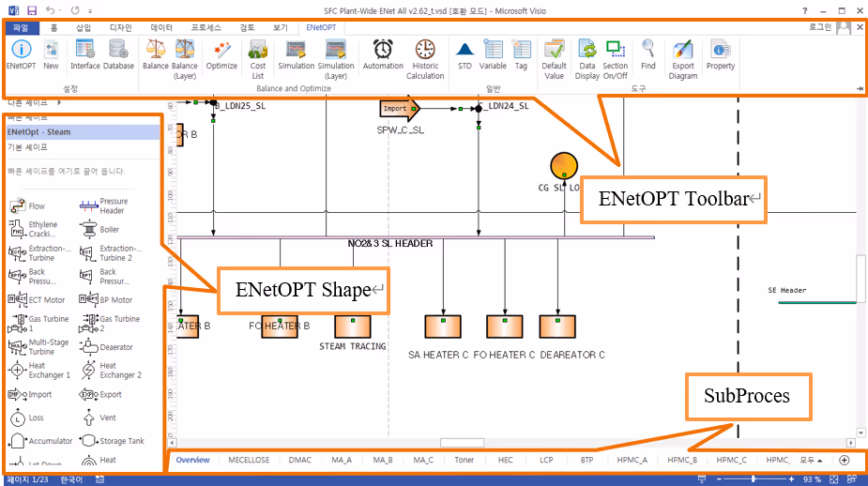This screenshot has width=868, height=486.
Task: Open the Interface settings icon
Action: (x=84, y=54)
